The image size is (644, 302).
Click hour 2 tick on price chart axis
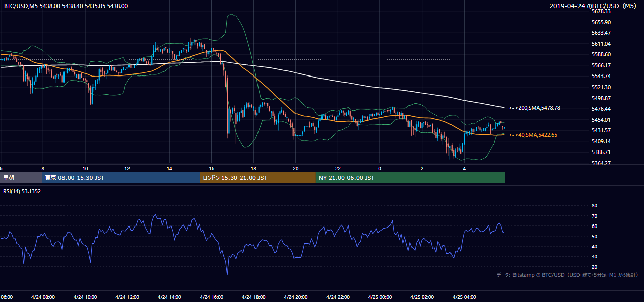pyautogui.click(x=422, y=168)
